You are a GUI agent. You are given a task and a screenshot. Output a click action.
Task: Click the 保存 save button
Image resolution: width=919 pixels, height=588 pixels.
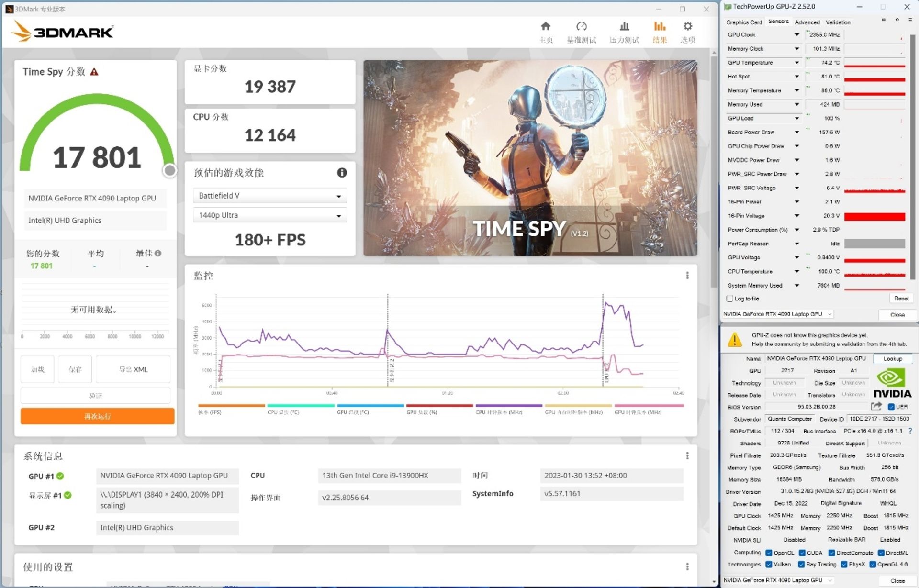(75, 369)
